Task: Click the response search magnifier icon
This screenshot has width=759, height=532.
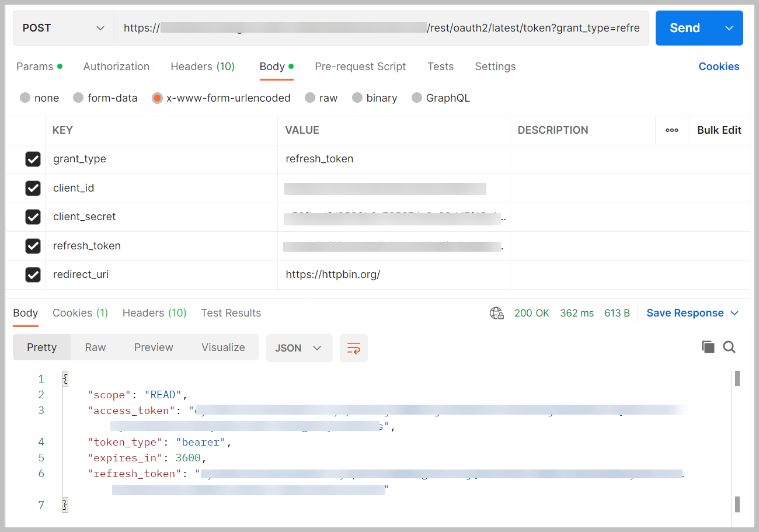Action: point(729,347)
